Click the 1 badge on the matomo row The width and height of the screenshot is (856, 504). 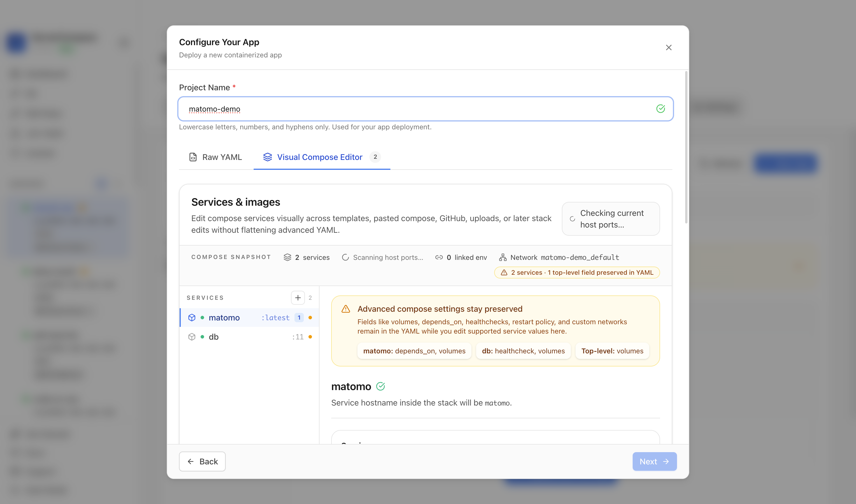(x=299, y=317)
